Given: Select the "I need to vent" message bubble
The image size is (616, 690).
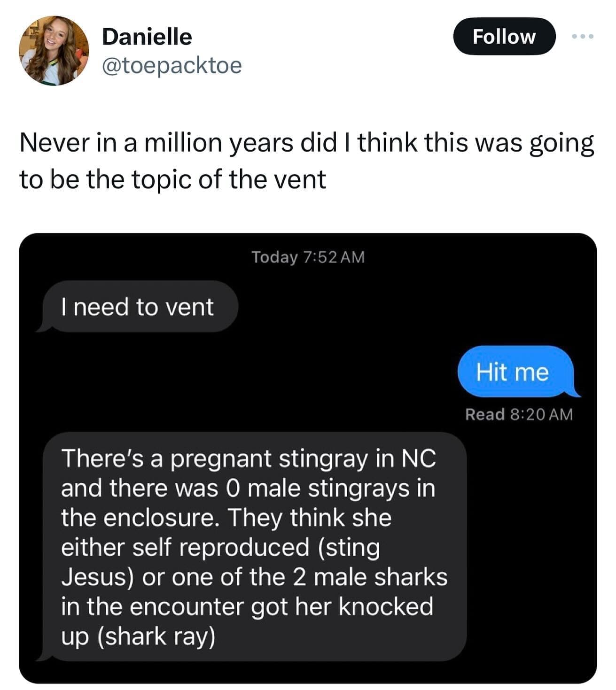Looking at the screenshot, I should pos(137,307).
